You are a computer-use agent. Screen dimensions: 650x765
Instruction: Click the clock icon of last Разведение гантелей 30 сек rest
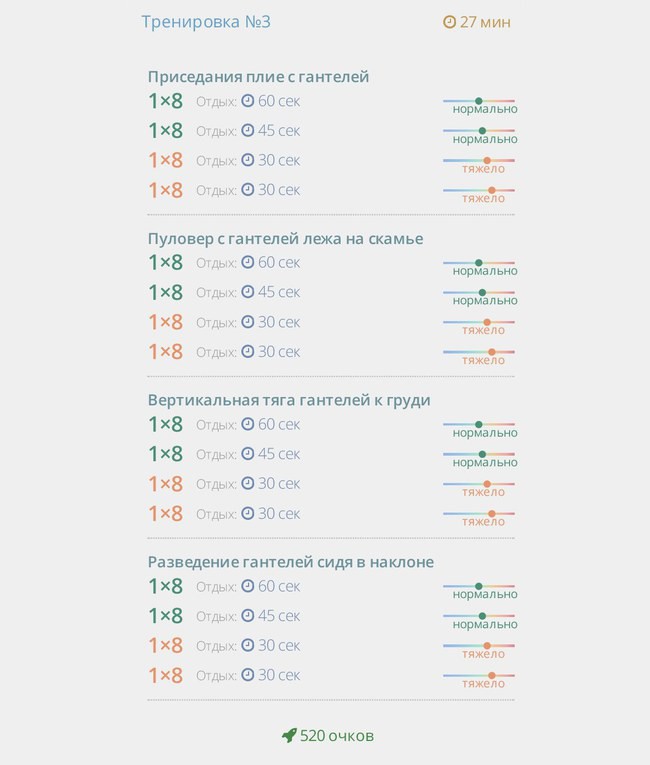[248, 675]
